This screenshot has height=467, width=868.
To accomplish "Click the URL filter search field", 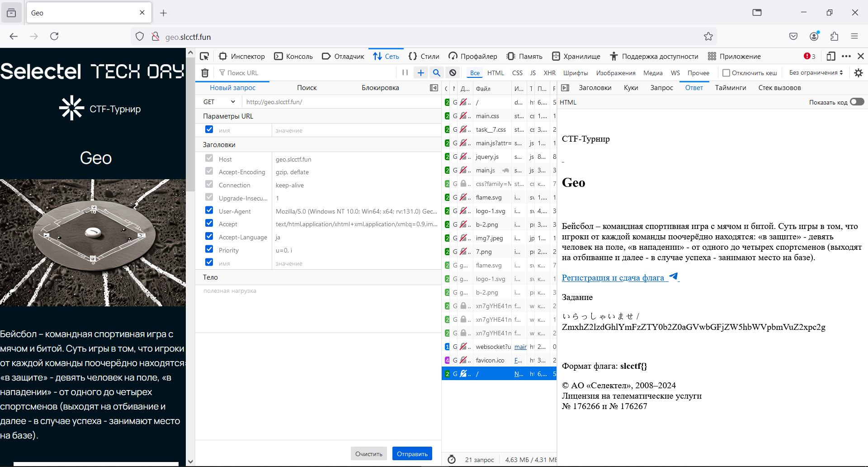I will pyautogui.click(x=306, y=72).
